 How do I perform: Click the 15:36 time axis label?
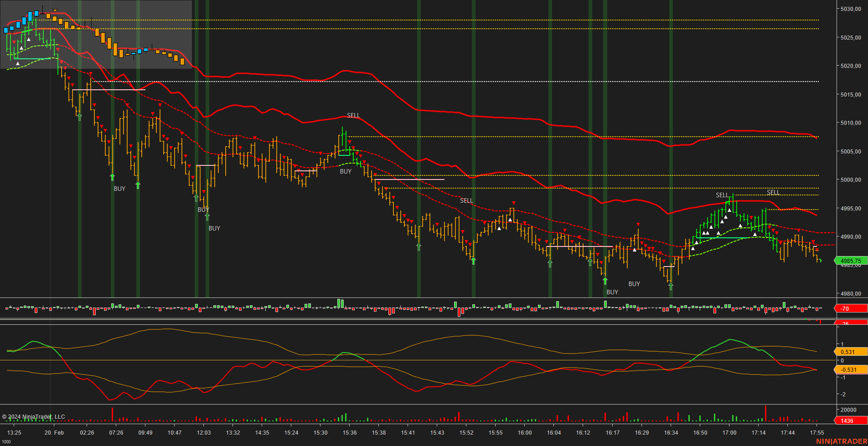pyautogui.click(x=350, y=433)
